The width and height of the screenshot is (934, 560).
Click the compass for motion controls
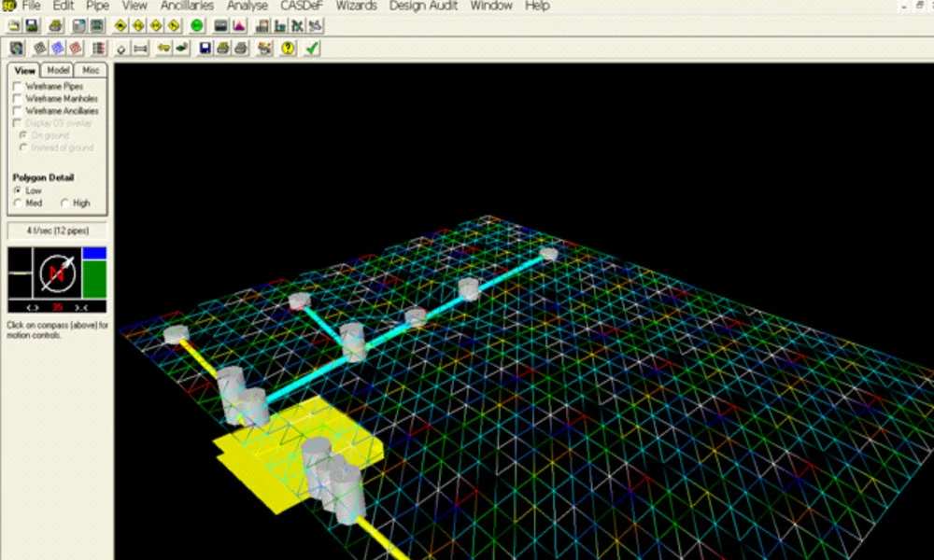[57, 273]
